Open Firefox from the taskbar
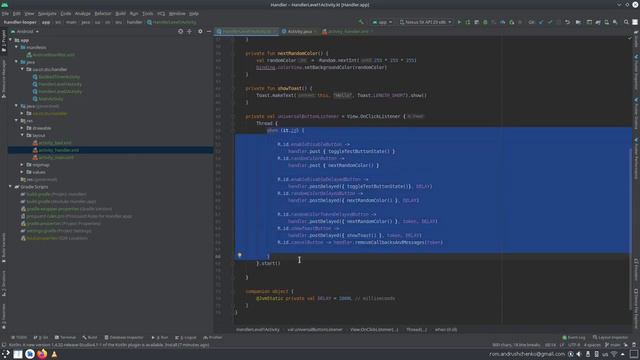This screenshot has width=640, height=360. pyautogui.click(x=42, y=354)
